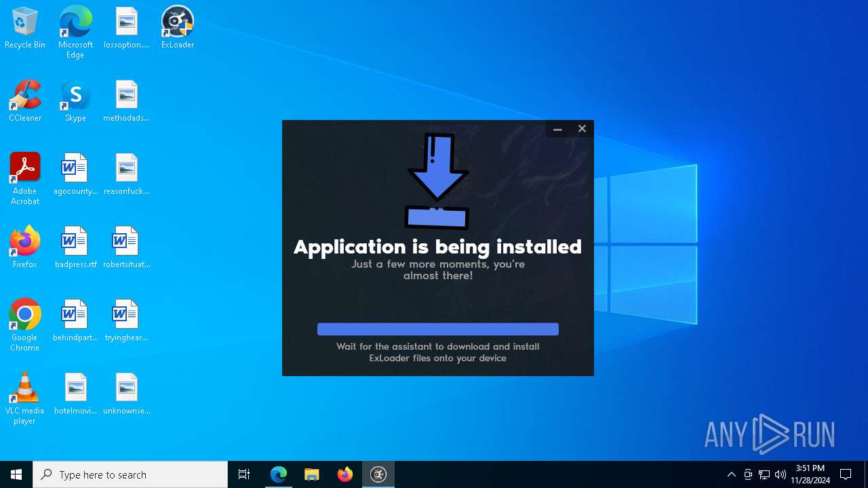
Task: Select the Skype desktop shortcut
Action: [75, 102]
